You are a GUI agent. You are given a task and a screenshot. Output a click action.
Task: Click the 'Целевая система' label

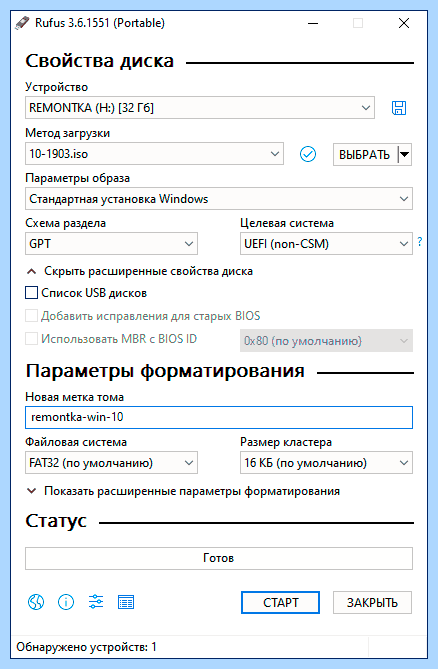(287, 223)
